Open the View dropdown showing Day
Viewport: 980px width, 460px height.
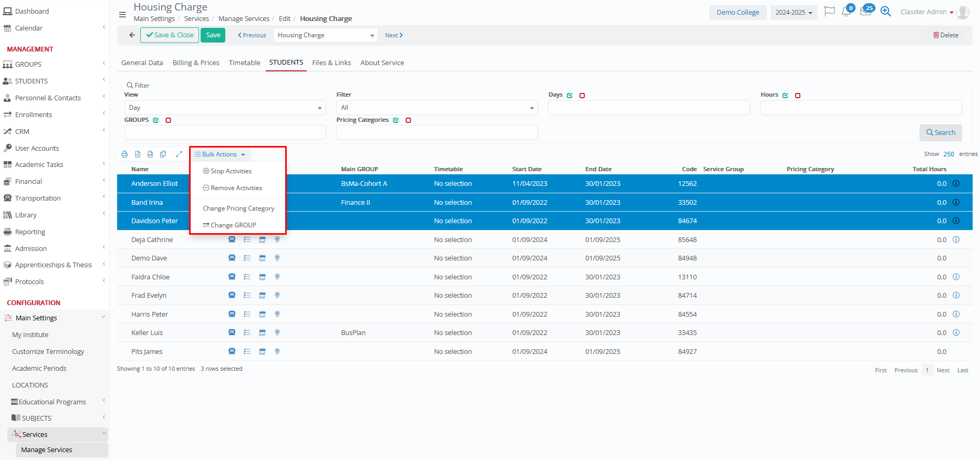pyautogui.click(x=225, y=108)
